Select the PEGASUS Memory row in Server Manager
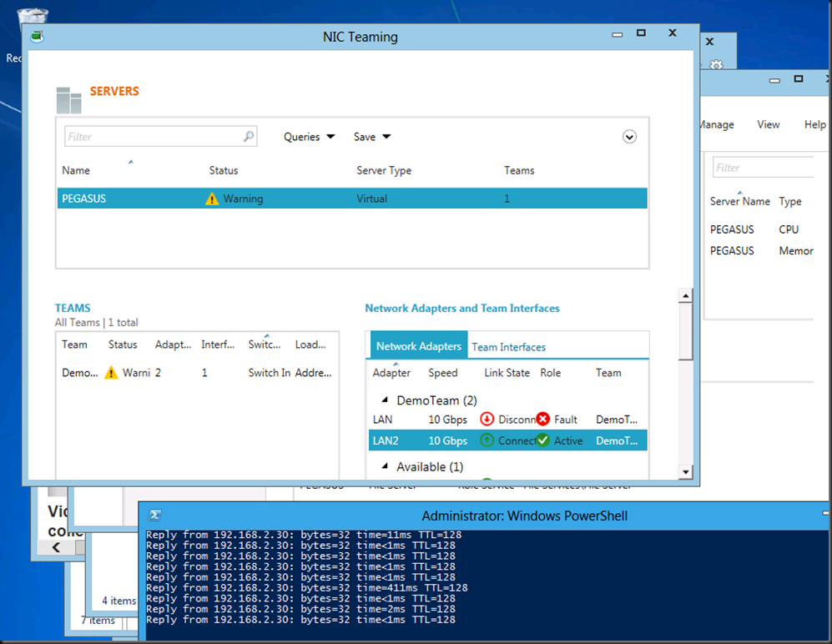This screenshot has width=832, height=644. [x=761, y=250]
